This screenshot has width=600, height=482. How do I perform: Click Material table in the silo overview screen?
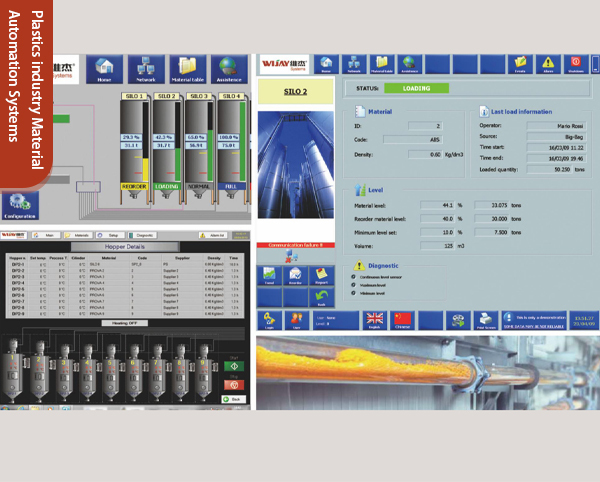(x=188, y=69)
